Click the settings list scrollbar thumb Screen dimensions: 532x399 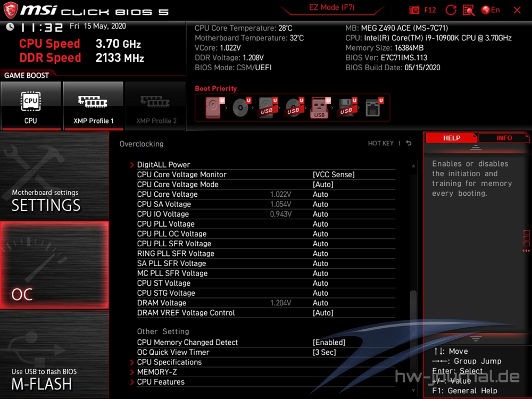tap(413, 334)
